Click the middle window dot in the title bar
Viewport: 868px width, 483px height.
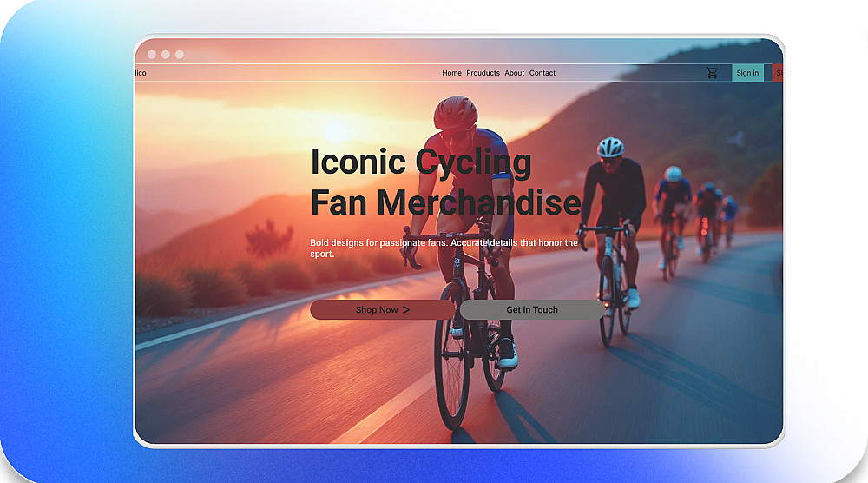(166, 54)
